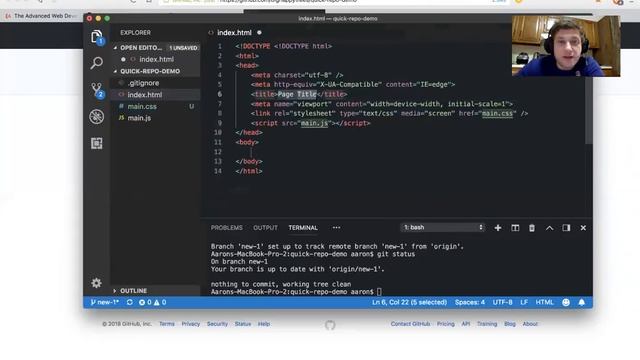Open main.js in the explorer
This screenshot has width=640, height=360.
139,118
